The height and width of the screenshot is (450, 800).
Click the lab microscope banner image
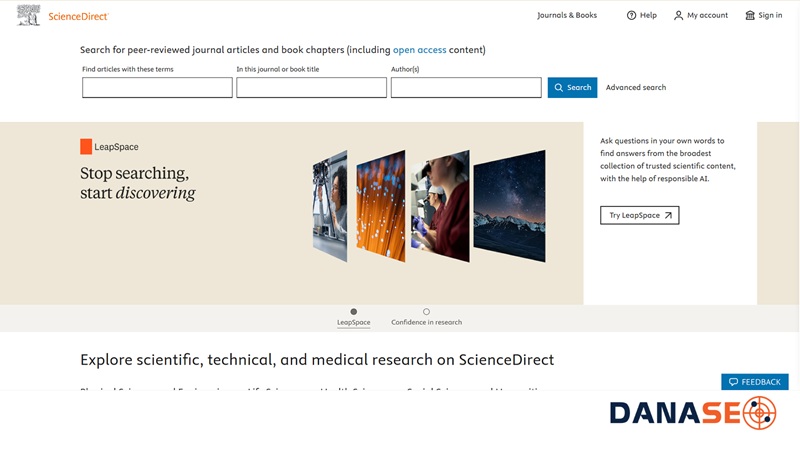[x=330, y=206]
